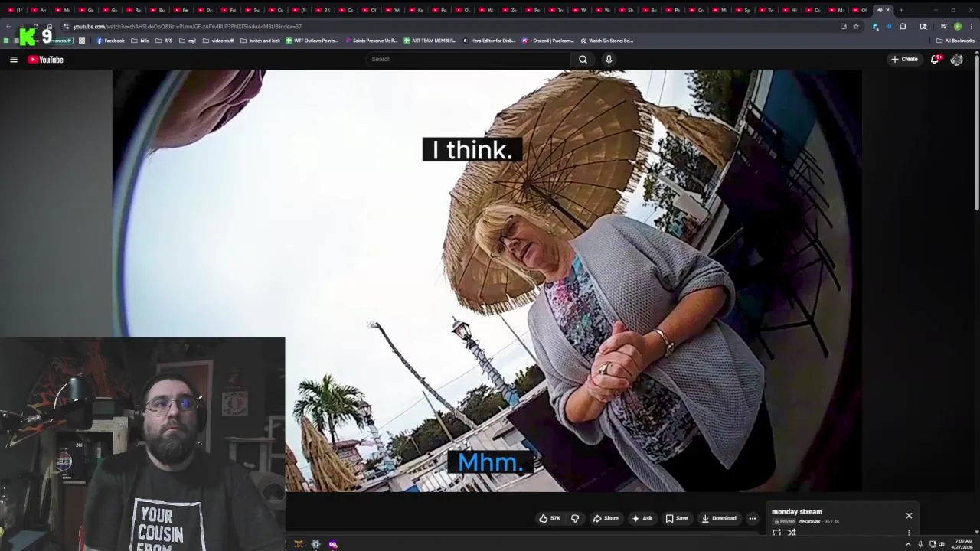Open the twitch and kick bookmark folder
Viewport: 980px width, 551px height.
point(260,41)
